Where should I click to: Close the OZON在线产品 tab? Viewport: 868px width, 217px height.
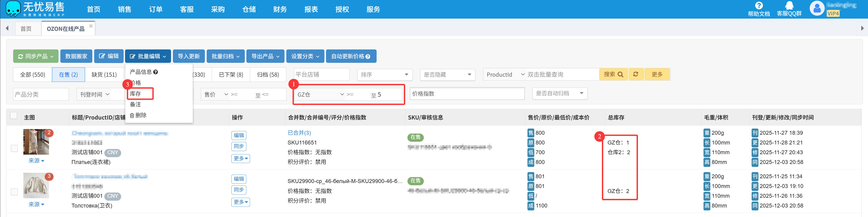91,26
